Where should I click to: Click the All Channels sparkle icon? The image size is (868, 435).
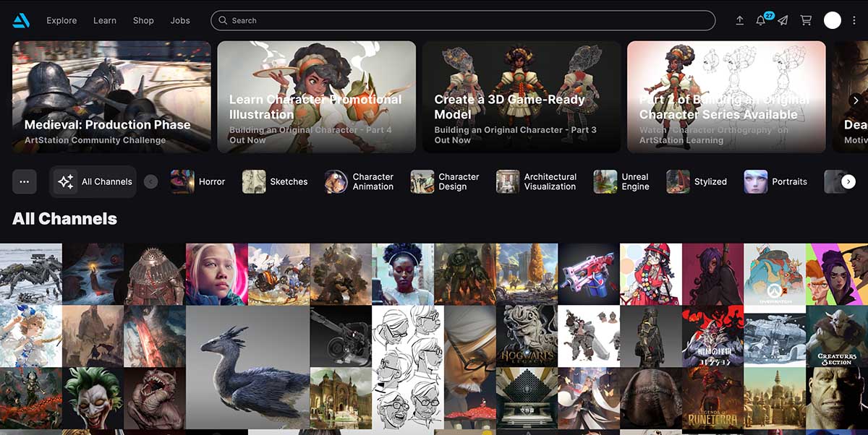pyautogui.click(x=66, y=181)
